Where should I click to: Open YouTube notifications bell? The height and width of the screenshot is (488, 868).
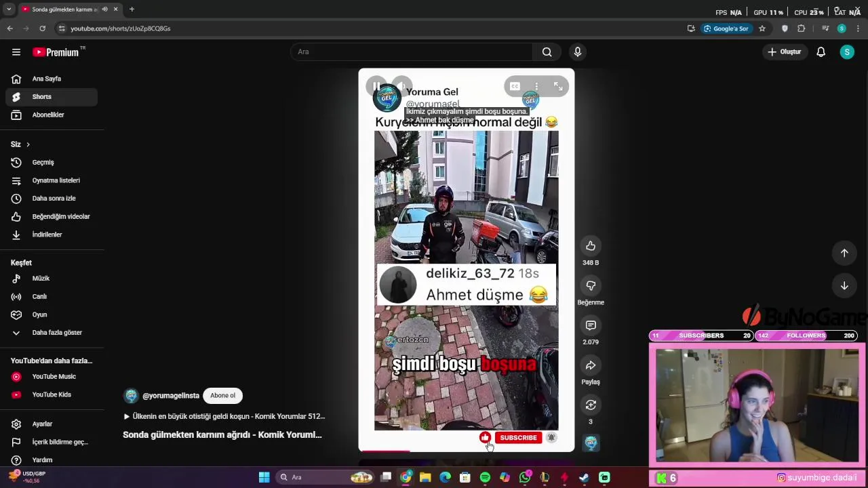coord(821,52)
